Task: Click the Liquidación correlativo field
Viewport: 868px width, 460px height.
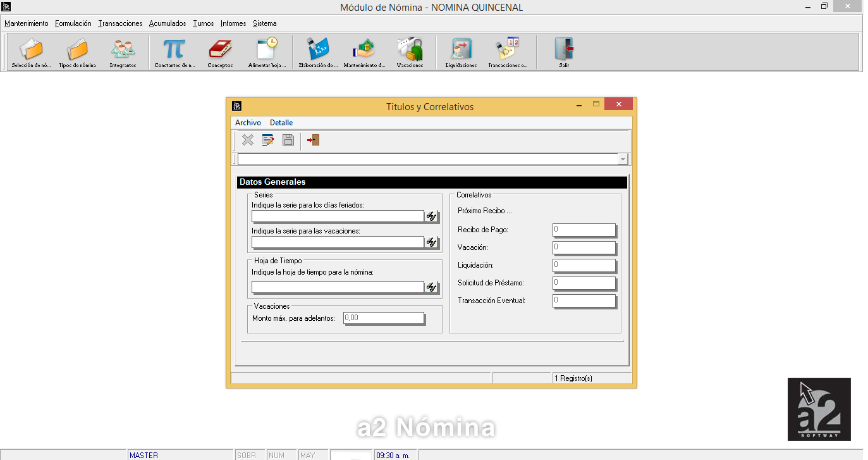Action: click(584, 265)
